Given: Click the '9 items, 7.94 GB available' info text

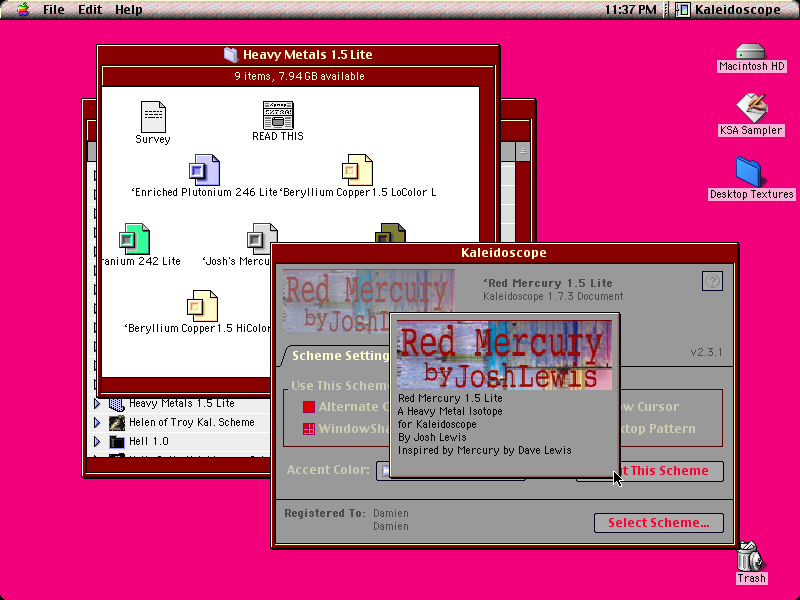Looking at the screenshot, I should click(x=299, y=76).
